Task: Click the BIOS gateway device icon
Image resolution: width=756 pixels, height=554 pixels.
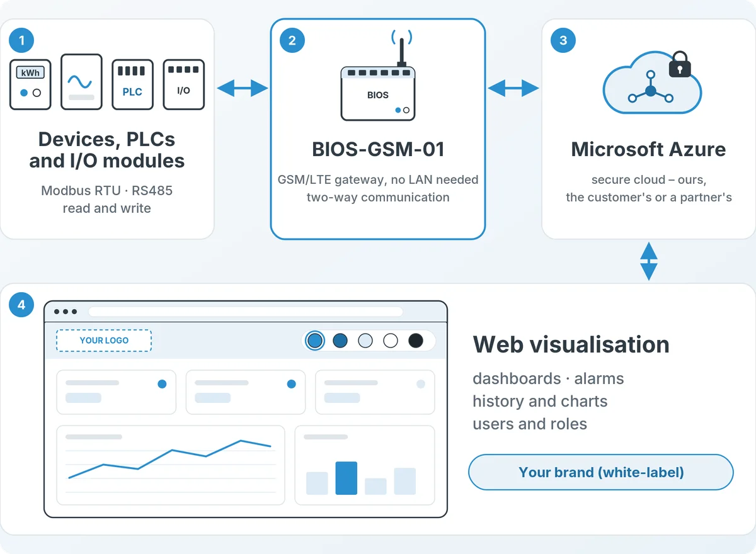Action: point(378,93)
